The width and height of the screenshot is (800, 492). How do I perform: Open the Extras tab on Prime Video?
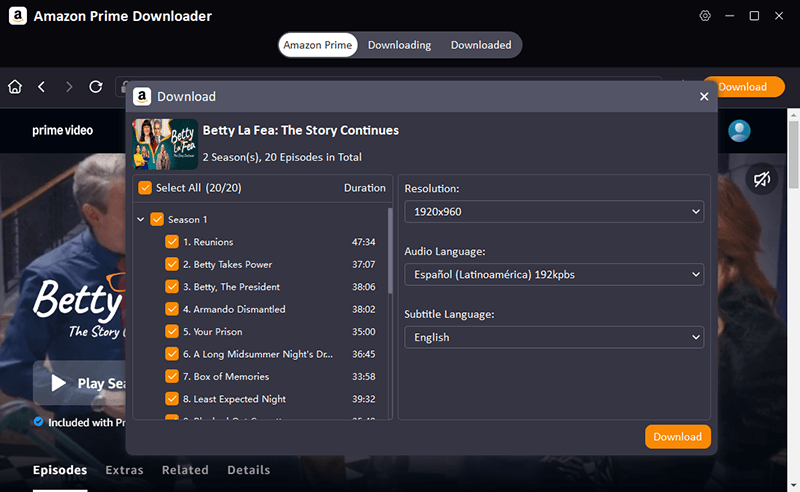[124, 470]
